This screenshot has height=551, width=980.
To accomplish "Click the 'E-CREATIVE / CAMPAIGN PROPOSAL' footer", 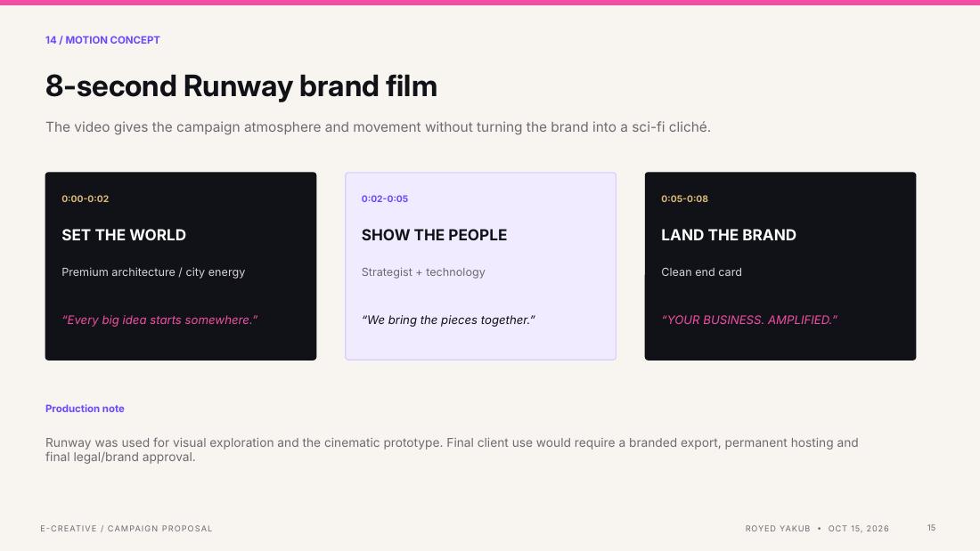I will pos(127,529).
